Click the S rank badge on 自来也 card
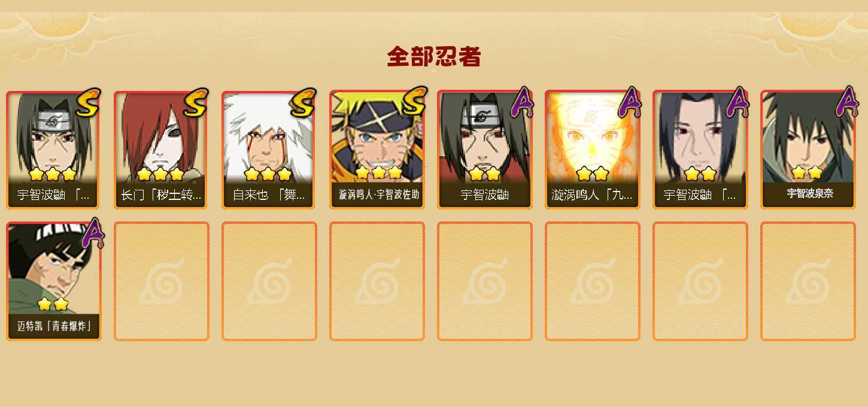868x407 pixels. (303, 102)
